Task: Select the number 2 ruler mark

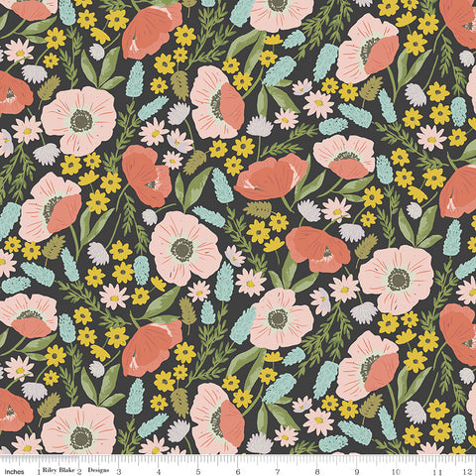Action: tap(79, 471)
